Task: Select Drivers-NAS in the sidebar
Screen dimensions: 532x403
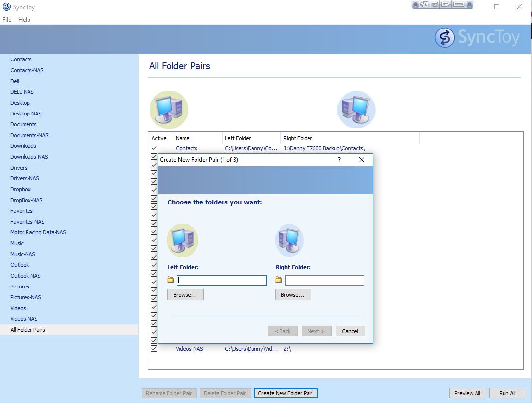Action: (25, 178)
